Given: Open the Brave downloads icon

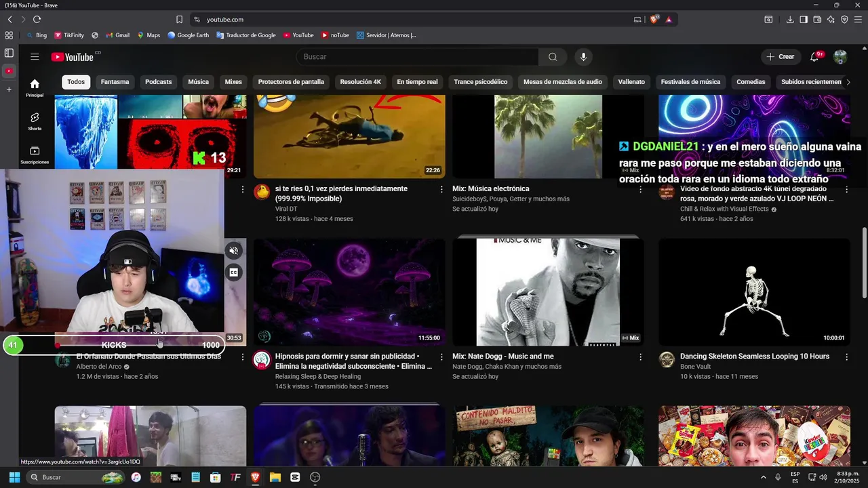Looking at the screenshot, I should (790, 20).
